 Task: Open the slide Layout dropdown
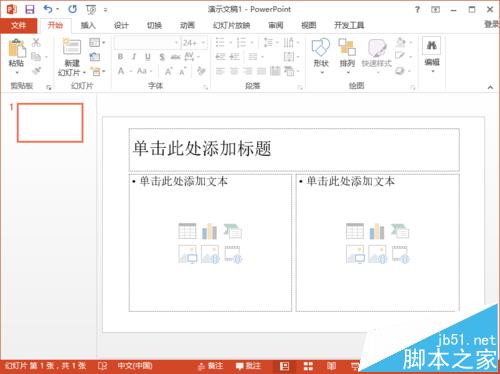pyautogui.click(x=97, y=42)
